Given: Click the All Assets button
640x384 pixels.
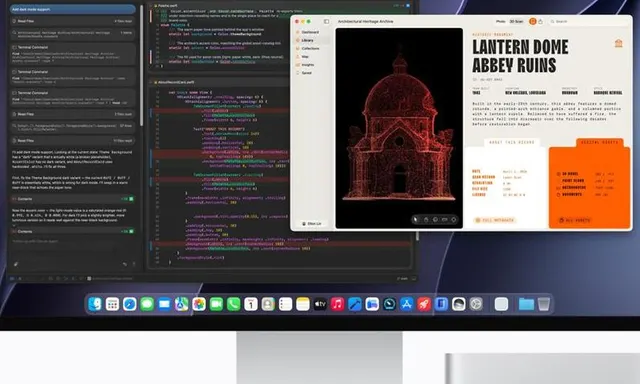Looking at the screenshot, I should point(575,220).
